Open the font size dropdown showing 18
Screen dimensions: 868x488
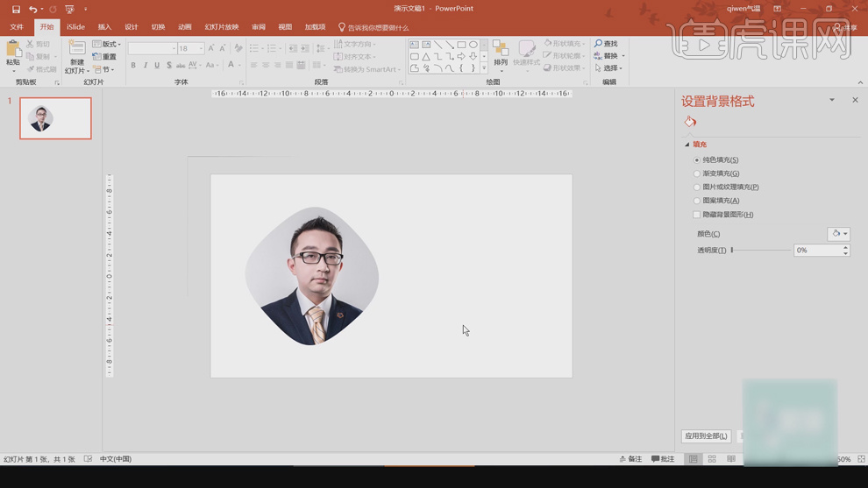[x=201, y=49]
